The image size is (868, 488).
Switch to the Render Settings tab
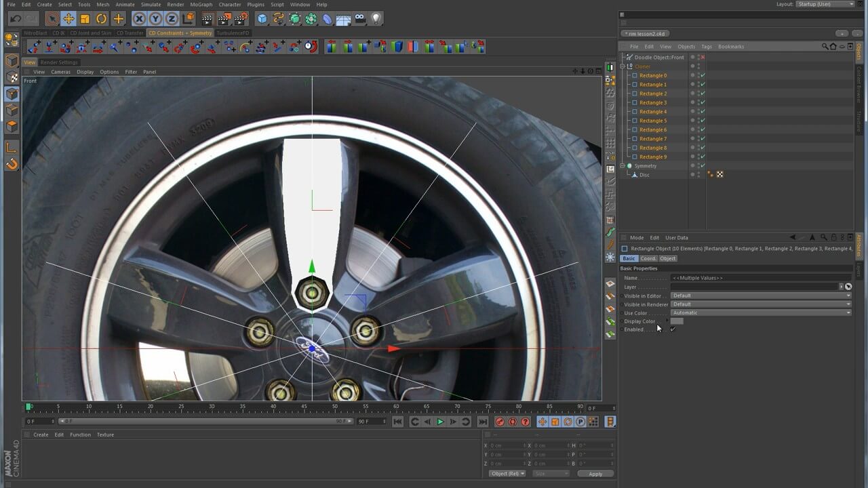point(59,62)
